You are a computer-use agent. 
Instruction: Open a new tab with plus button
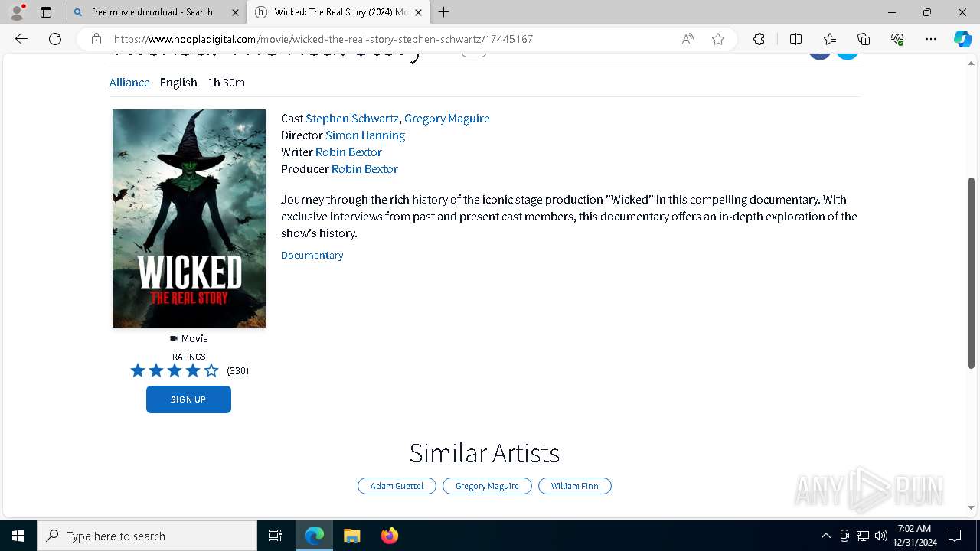(443, 12)
